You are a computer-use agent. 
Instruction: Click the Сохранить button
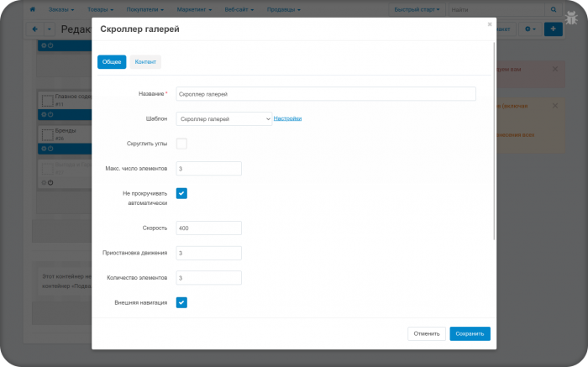pos(470,333)
